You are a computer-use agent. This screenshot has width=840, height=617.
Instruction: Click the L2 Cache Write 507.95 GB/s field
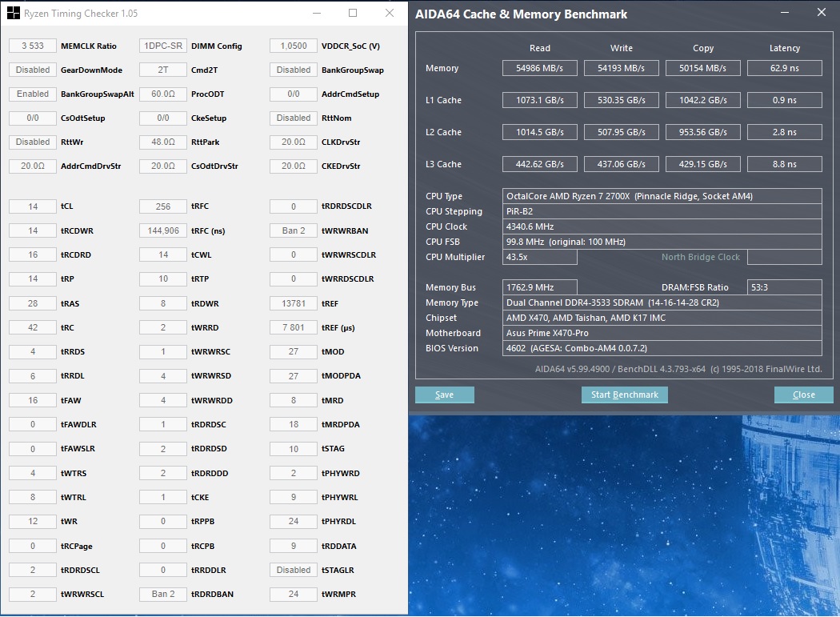621,132
